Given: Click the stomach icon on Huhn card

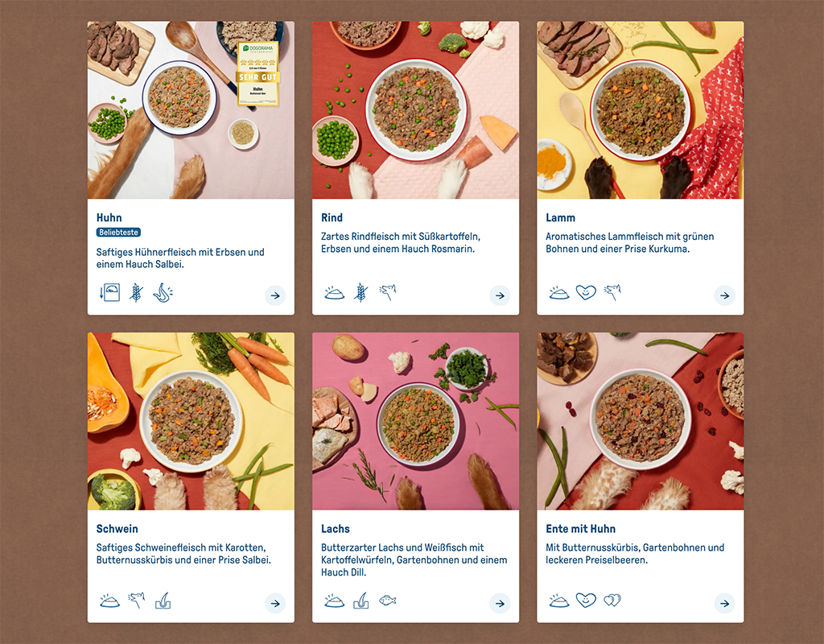Looking at the screenshot, I should point(163,292).
